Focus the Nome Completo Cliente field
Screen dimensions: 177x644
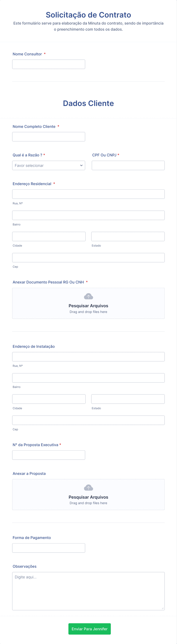(49, 137)
